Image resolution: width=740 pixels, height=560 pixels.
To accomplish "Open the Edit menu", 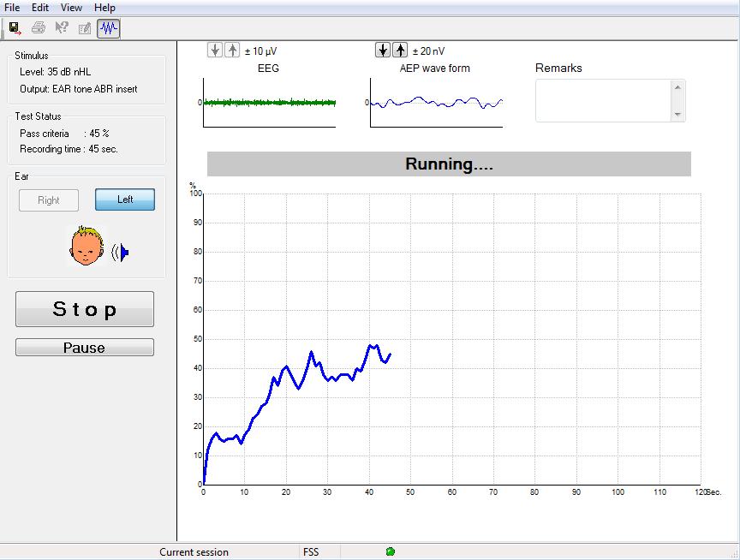I will tap(40, 8).
